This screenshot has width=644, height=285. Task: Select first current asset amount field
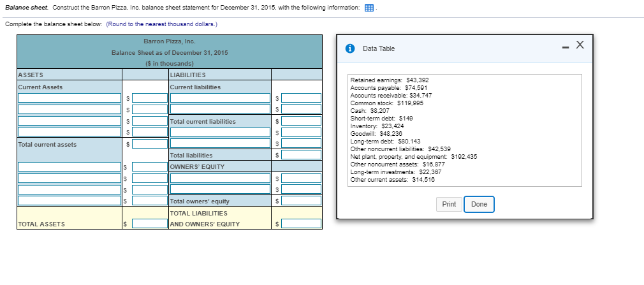click(149, 98)
